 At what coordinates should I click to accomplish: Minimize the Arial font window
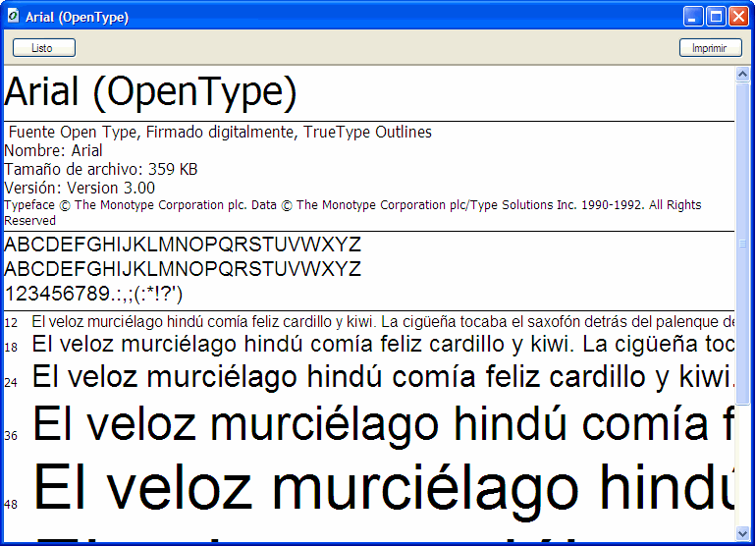(x=693, y=17)
